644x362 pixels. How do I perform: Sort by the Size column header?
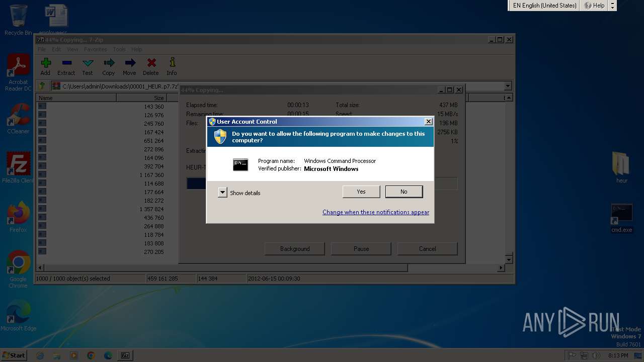(x=142, y=98)
